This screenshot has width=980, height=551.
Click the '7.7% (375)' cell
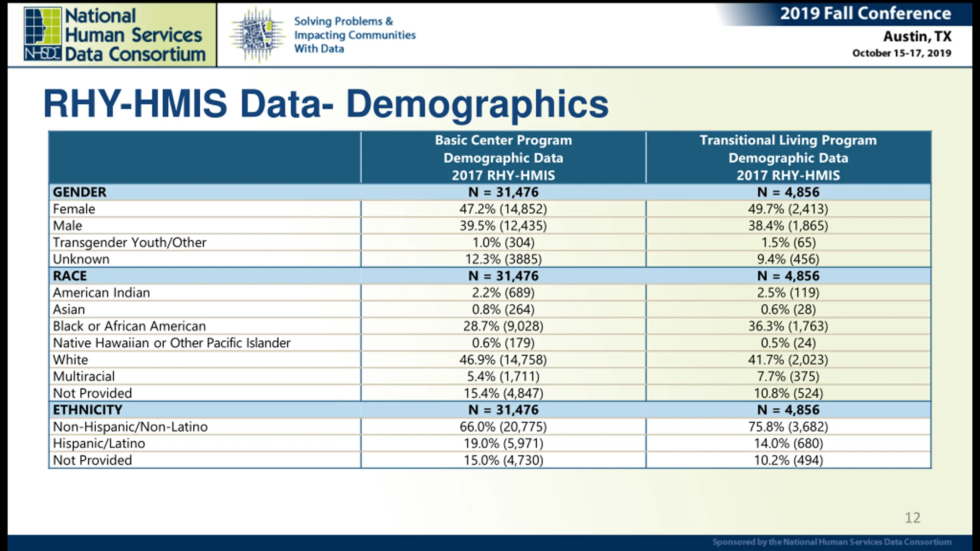click(x=788, y=377)
